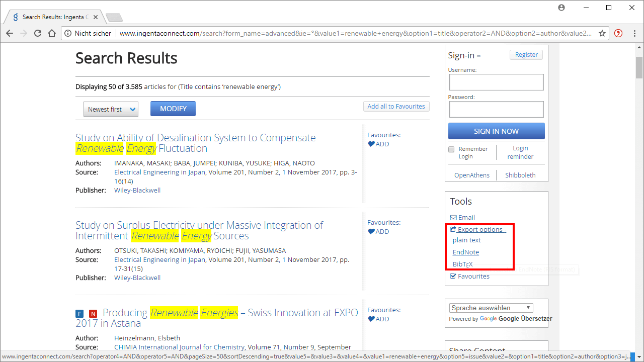The height and width of the screenshot is (362, 644).
Task: Select EndNote export format
Action: (465, 252)
